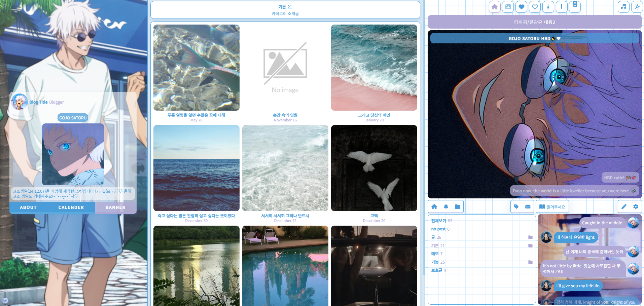This screenshot has height=306, width=644.
Task: Click the pencil write icon
Action: (624, 207)
